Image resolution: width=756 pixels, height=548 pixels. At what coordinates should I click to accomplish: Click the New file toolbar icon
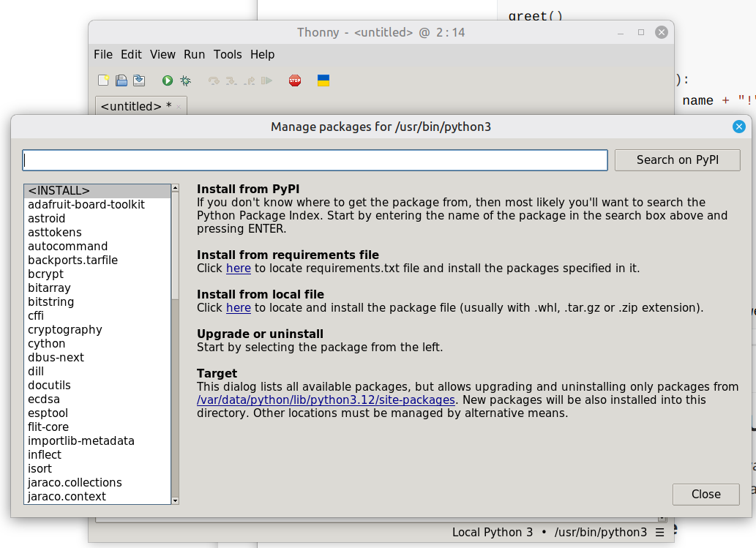tap(104, 80)
